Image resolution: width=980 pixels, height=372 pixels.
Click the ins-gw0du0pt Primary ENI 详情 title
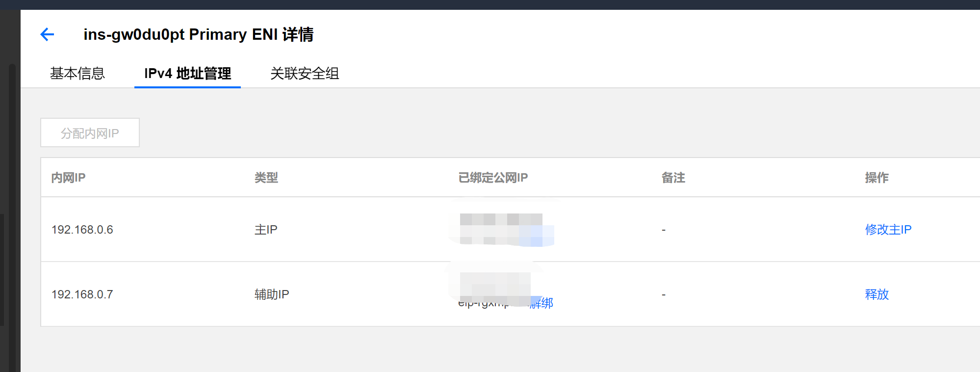click(x=198, y=34)
